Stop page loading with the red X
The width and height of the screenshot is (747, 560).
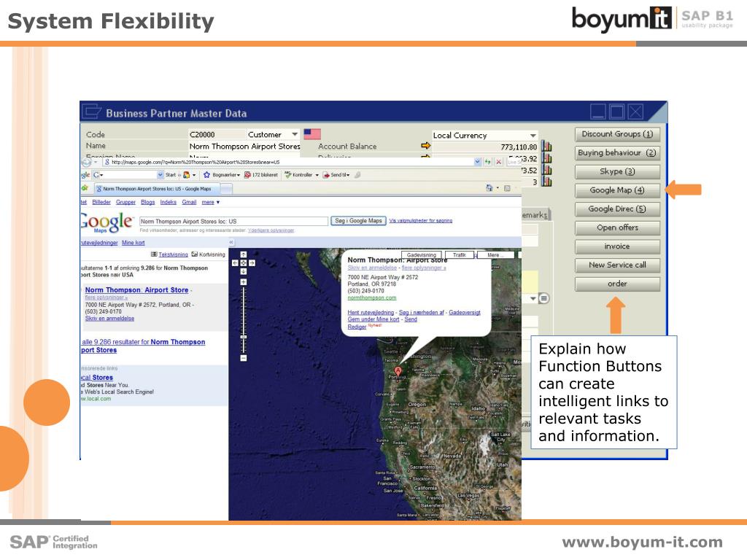[499, 162]
